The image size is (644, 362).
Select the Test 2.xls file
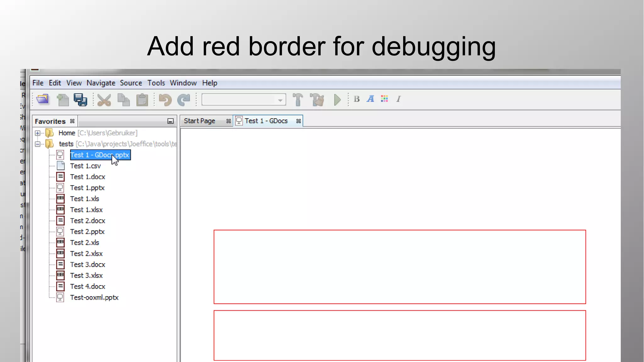(84, 243)
